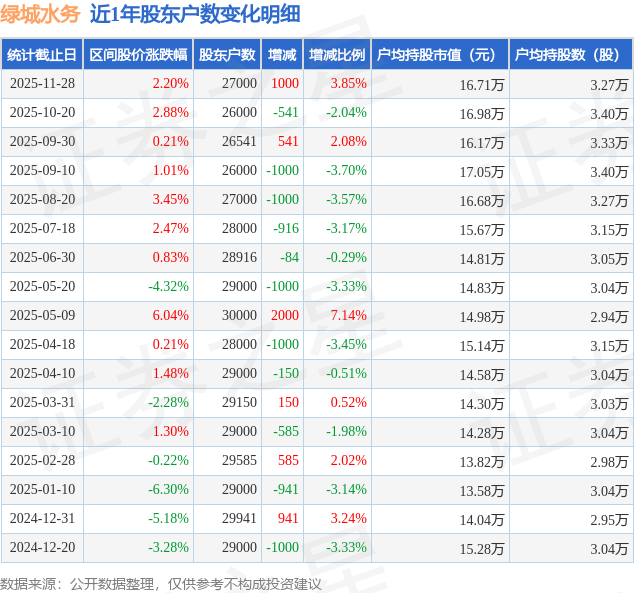The width and height of the screenshot is (634, 593).
Task: Click the -6.30% price change cell
Action: coord(168,490)
